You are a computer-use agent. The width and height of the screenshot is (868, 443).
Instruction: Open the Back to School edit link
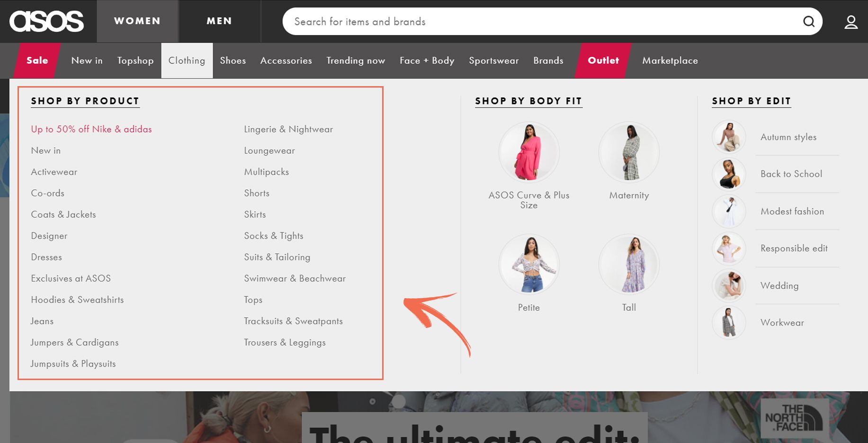(791, 174)
